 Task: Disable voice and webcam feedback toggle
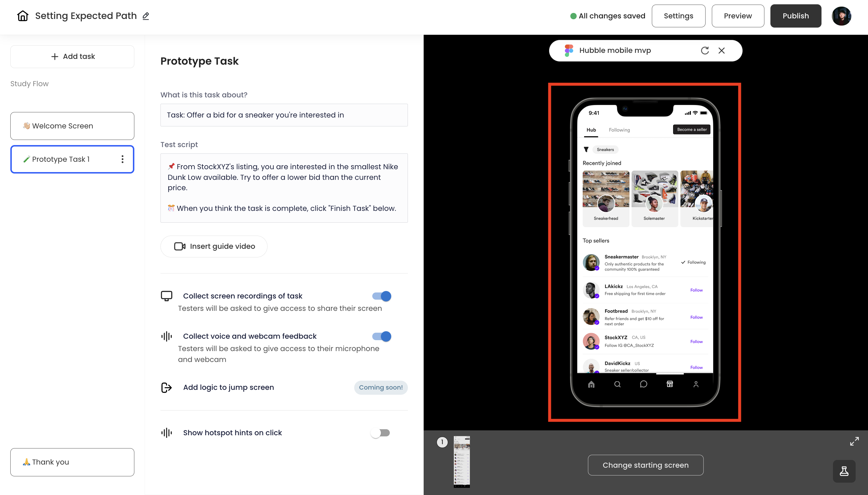[381, 337]
